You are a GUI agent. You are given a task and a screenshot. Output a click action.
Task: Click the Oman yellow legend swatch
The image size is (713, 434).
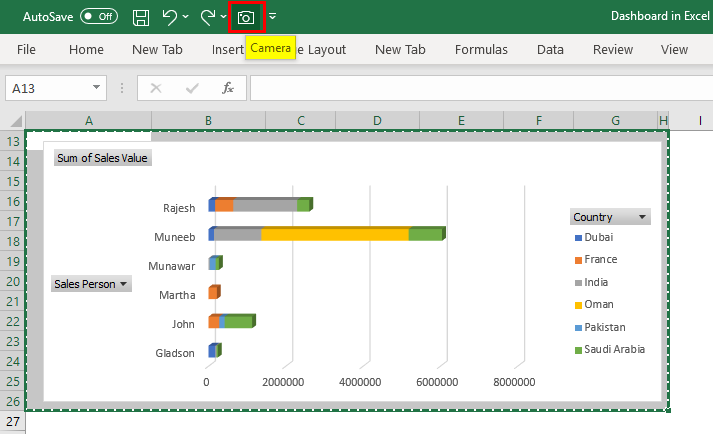[x=578, y=305]
